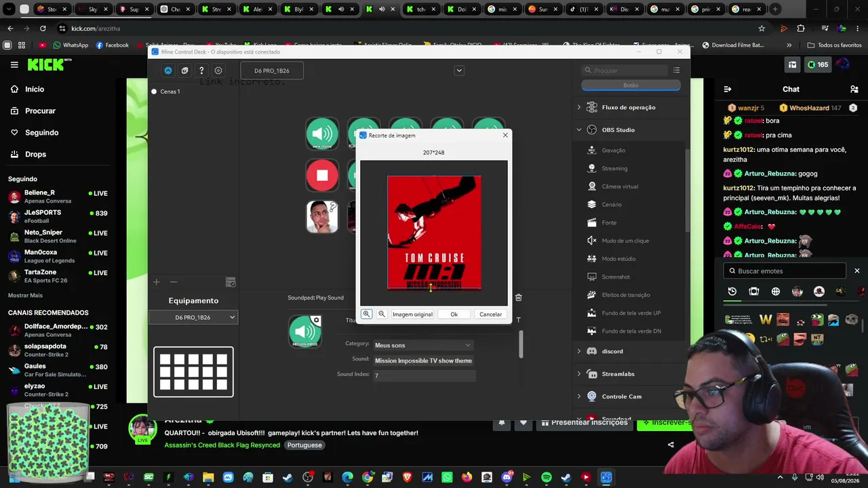Select the Cenário OBS action
Viewport: 868px width, 488px height.
coord(612,205)
